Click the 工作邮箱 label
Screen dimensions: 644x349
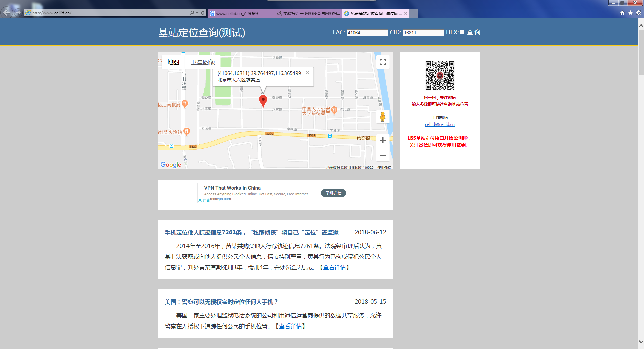[x=440, y=118]
